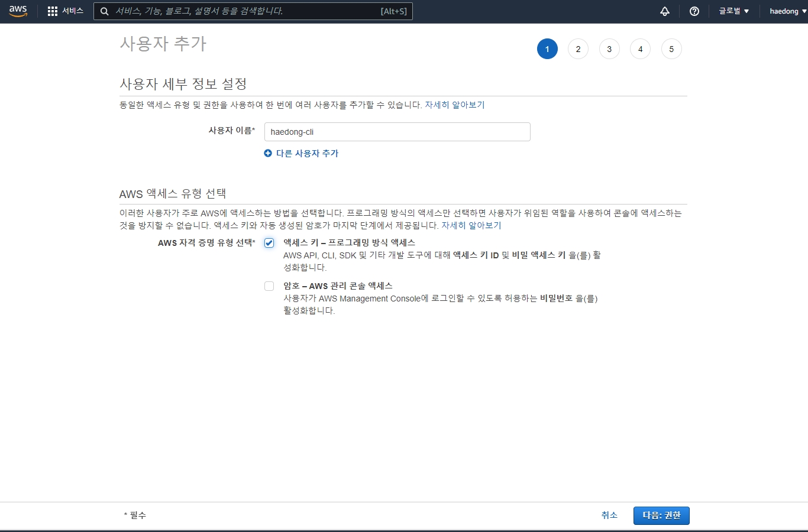Viewport: 808px width, 532px height.
Task: Open the services grid menu icon
Action: [x=52, y=11]
